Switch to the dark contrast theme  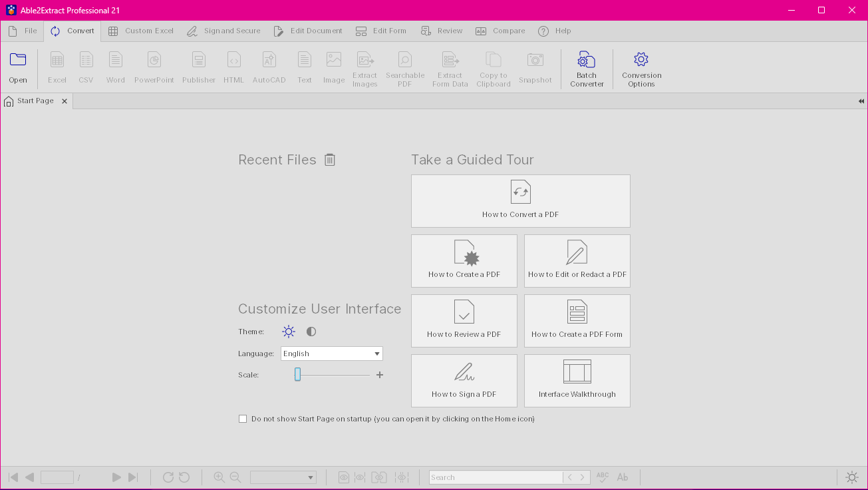(311, 332)
